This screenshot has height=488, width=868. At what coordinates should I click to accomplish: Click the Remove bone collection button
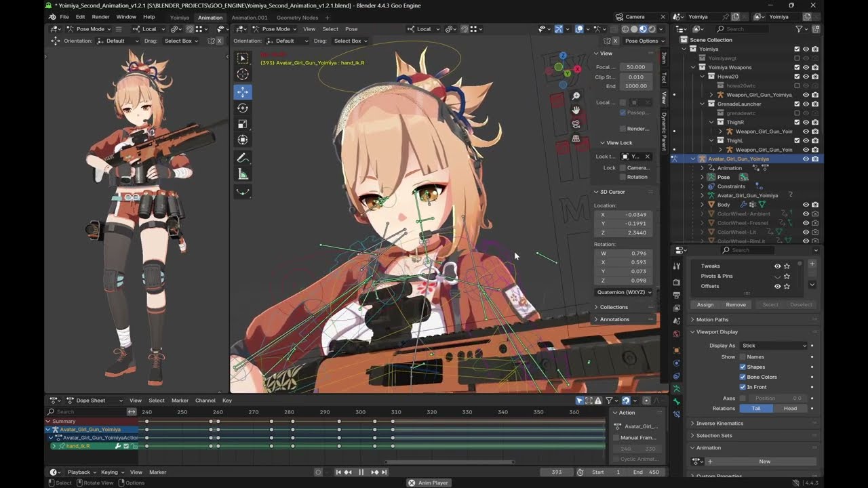(736, 305)
